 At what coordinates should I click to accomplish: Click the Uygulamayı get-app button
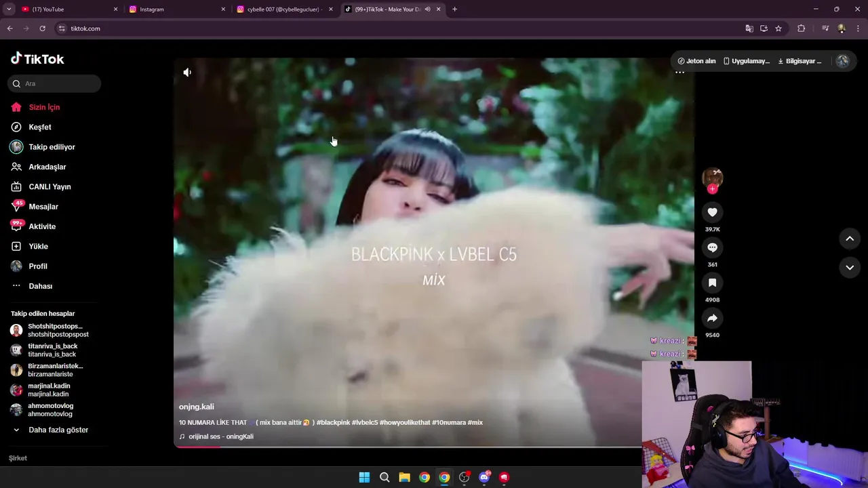point(746,61)
